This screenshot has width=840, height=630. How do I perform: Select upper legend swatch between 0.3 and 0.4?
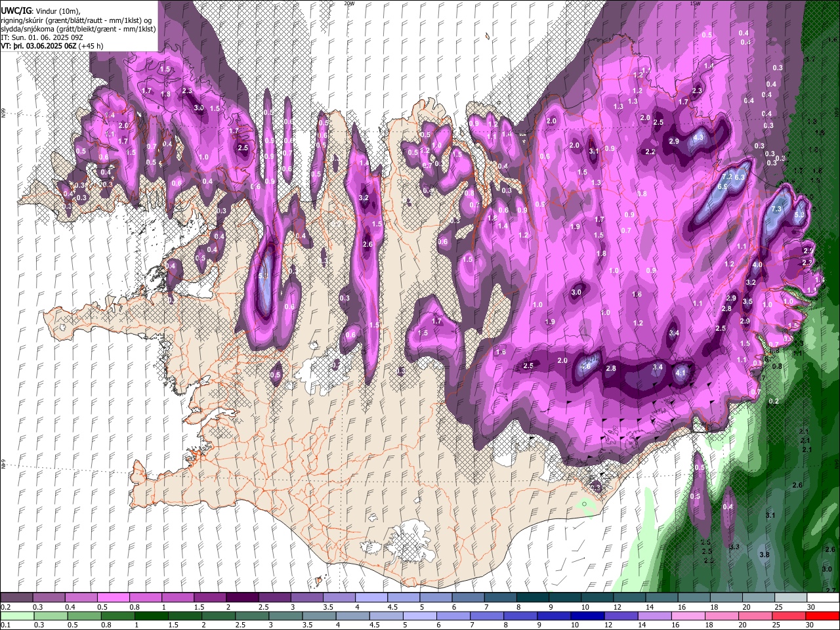(x=49, y=597)
